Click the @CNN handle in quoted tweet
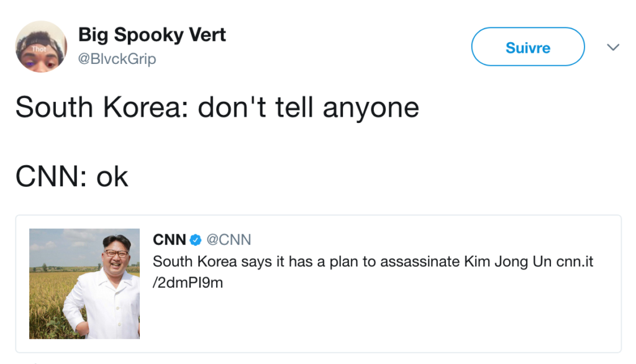 [229, 240]
